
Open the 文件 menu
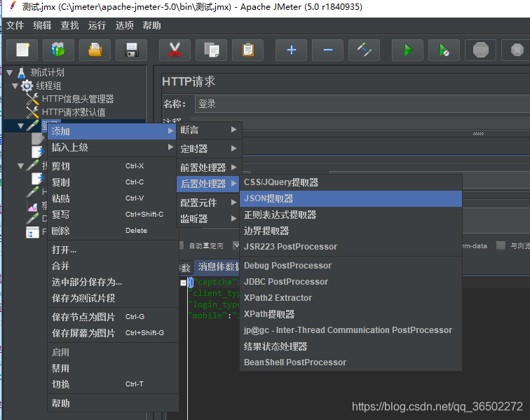[15, 25]
